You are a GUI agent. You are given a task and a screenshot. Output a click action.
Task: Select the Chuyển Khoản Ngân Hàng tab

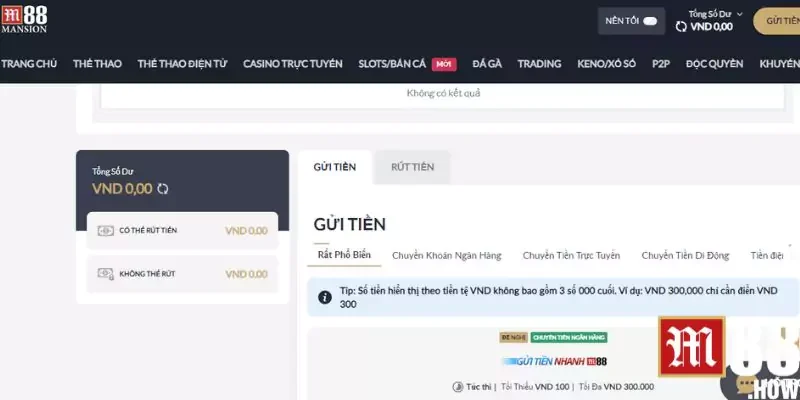point(446,255)
